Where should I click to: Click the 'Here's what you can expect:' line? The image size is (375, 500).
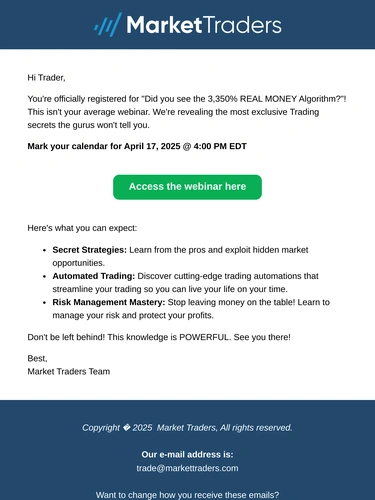(x=82, y=228)
